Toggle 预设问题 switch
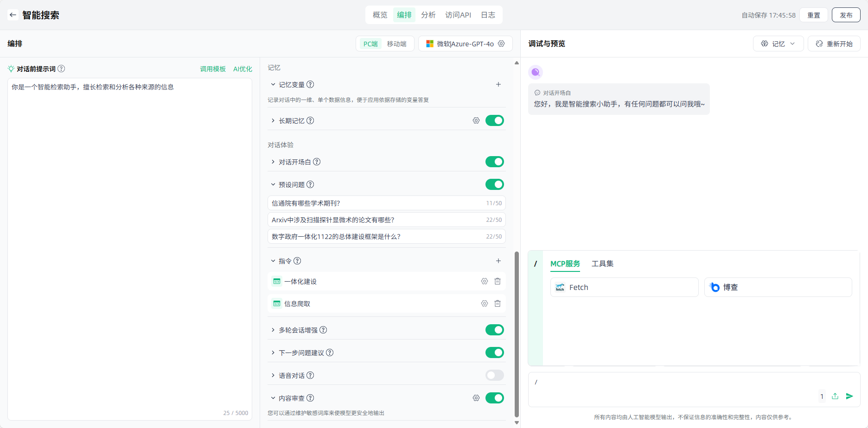The height and width of the screenshot is (428, 868). [495, 184]
